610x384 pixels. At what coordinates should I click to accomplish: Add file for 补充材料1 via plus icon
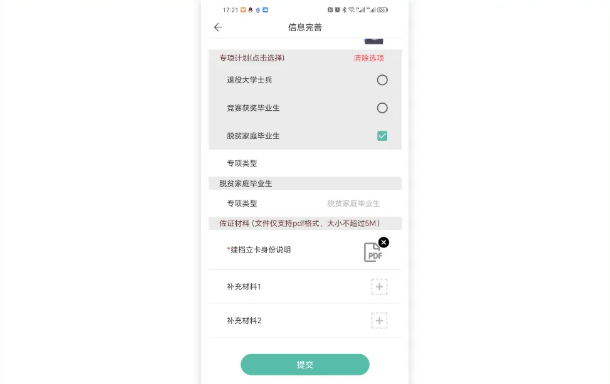379,287
